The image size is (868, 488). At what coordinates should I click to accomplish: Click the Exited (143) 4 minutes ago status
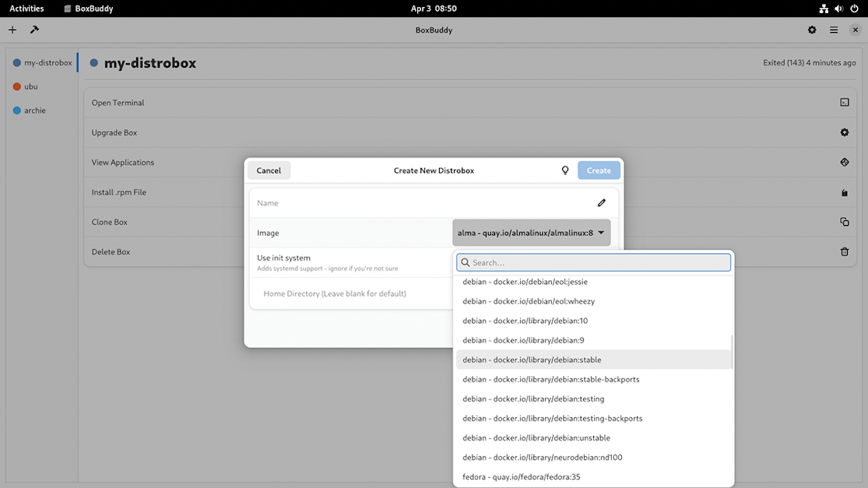(x=810, y=62)
